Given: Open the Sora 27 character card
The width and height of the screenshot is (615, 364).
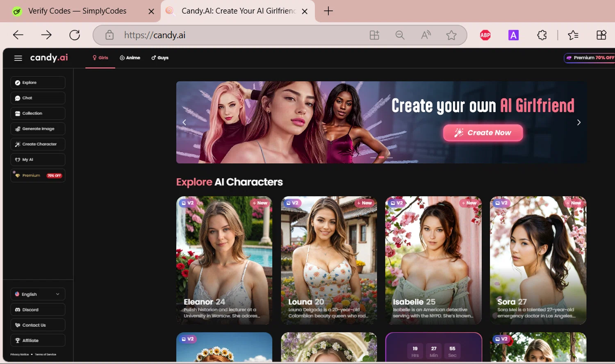Looking at the screenshot, I should coord(538,260).
